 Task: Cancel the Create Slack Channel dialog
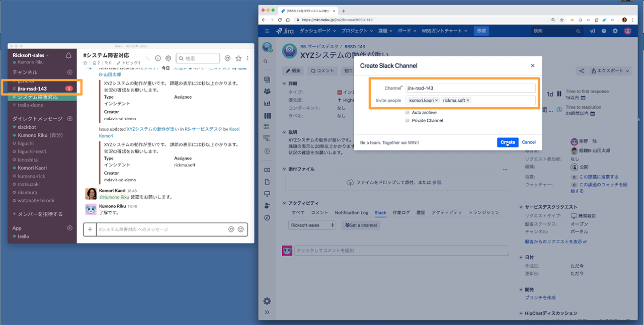pos(529,142)
